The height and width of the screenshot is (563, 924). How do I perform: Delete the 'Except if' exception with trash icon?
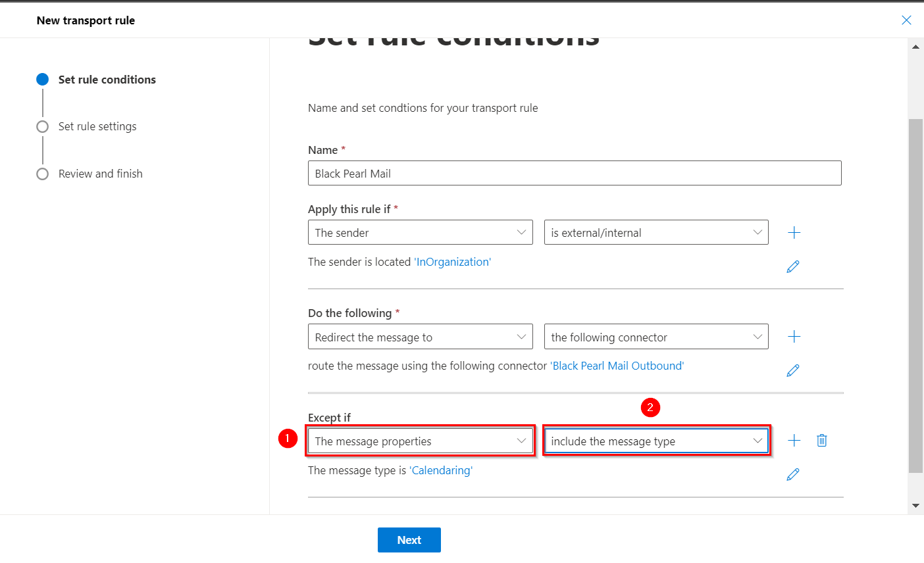(x=822, y=441)
